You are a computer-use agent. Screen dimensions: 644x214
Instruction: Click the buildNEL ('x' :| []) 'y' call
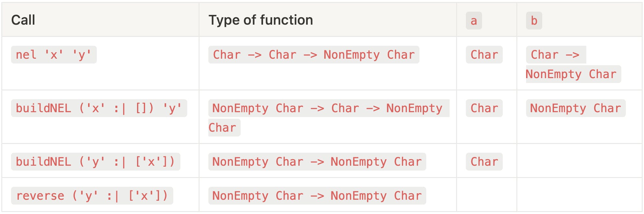[99, 108]
